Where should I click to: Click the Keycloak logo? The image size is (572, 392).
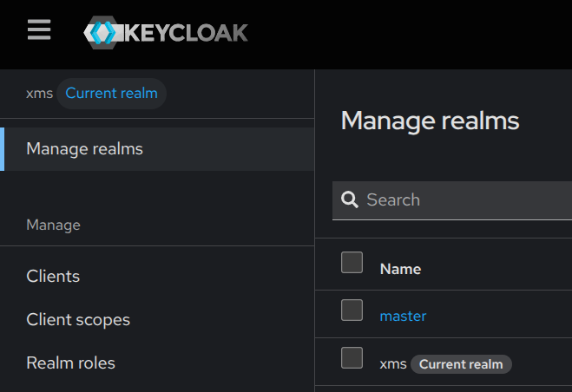(x=166, y=32)
